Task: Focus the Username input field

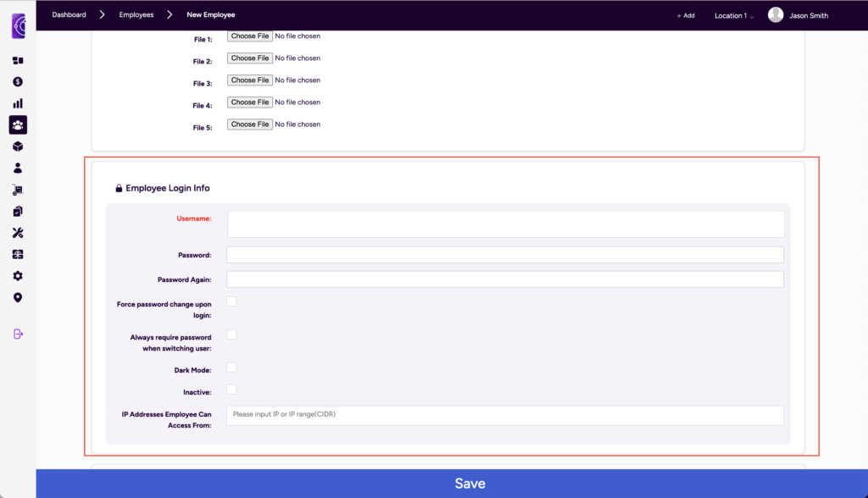Action: click(x=505, y=224)
